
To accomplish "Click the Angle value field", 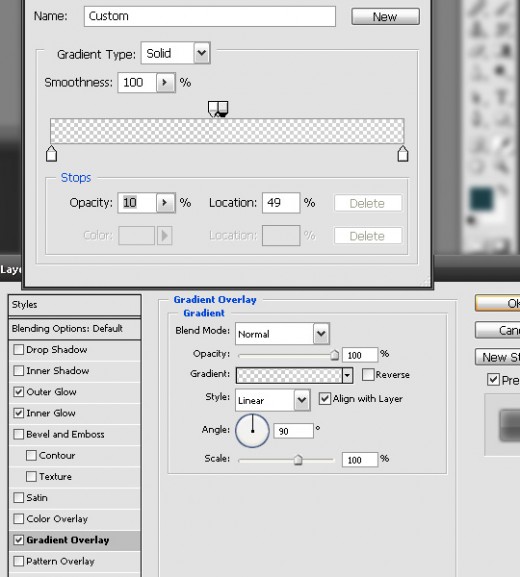I will 293,431.
